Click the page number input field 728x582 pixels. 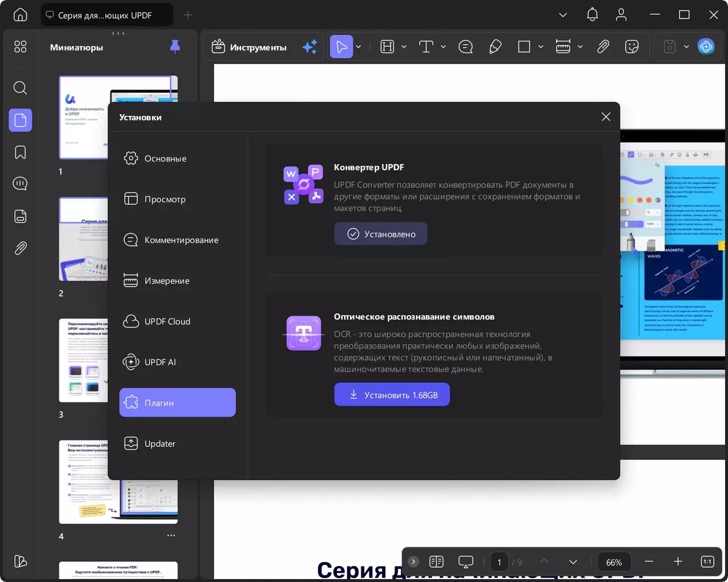[x=499, y=562]
